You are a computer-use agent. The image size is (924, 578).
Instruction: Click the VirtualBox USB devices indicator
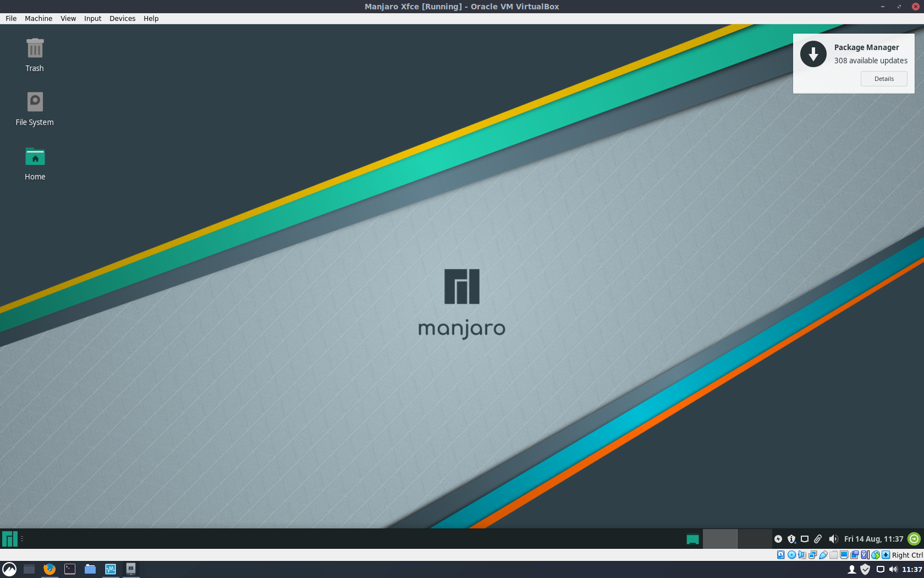(823, 555)
